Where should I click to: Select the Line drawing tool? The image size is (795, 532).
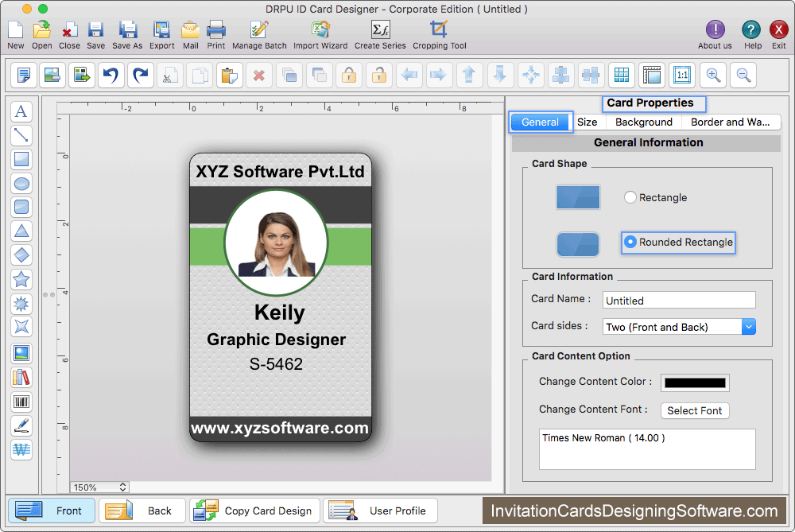21,135
